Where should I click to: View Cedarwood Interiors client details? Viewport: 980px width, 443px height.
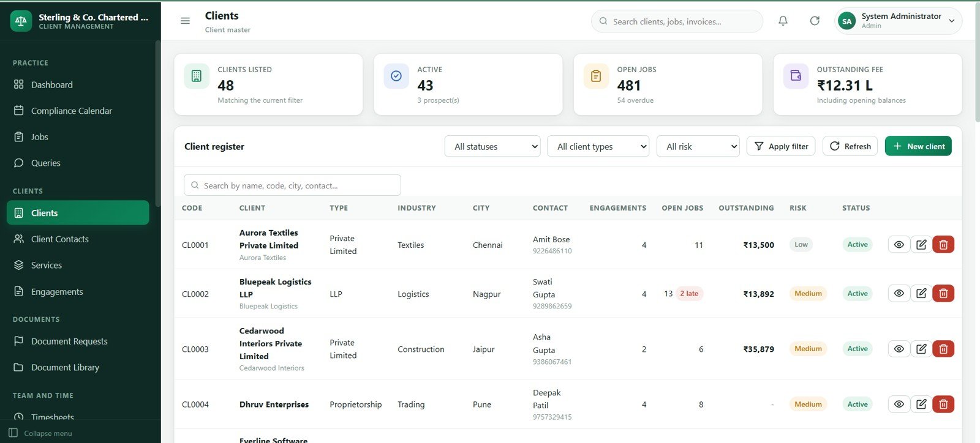point(899,349)
